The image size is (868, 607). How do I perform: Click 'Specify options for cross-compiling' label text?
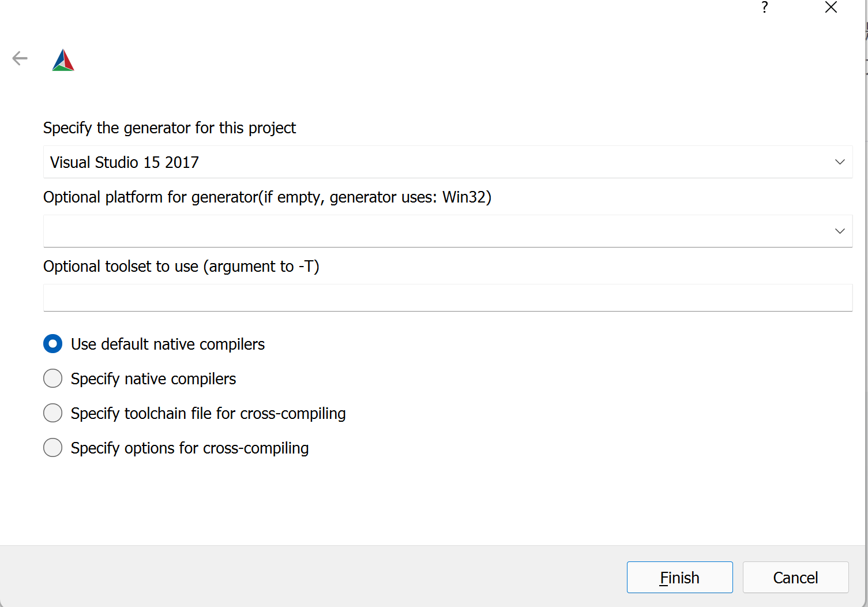[190, 448]
